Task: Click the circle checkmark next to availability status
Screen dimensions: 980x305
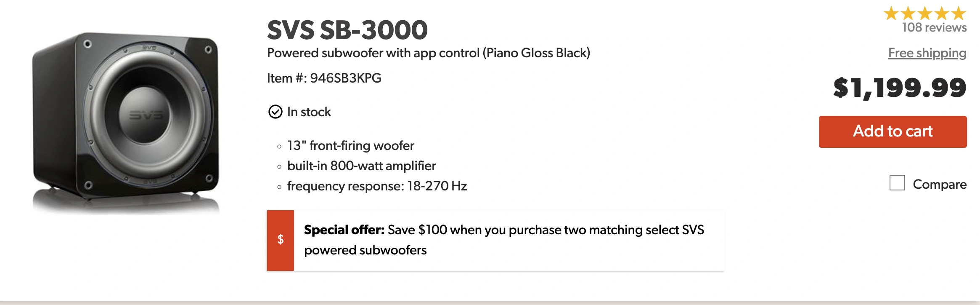Action: (x=275, y=112)
